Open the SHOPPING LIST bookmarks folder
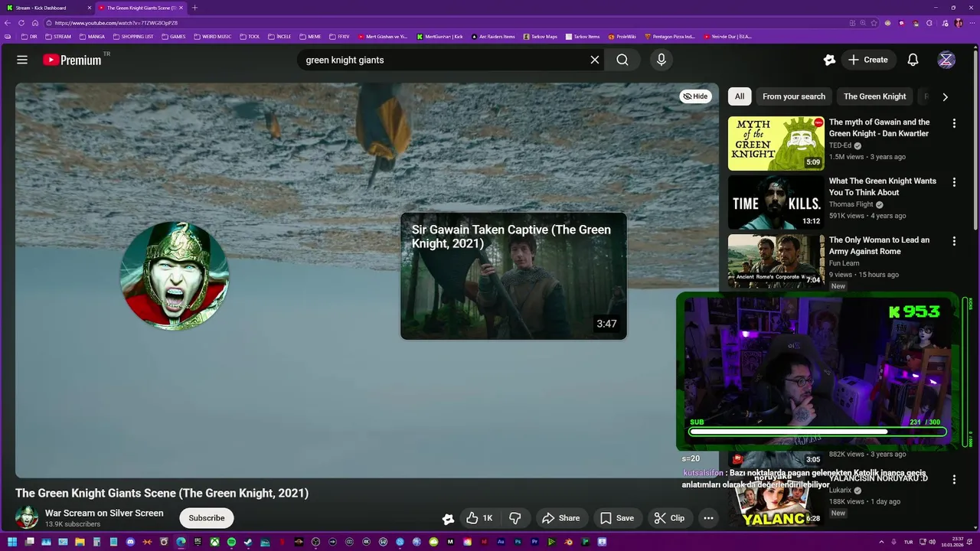Image resolution: width=980 pixels, height=551 pixels. (133, 36)
